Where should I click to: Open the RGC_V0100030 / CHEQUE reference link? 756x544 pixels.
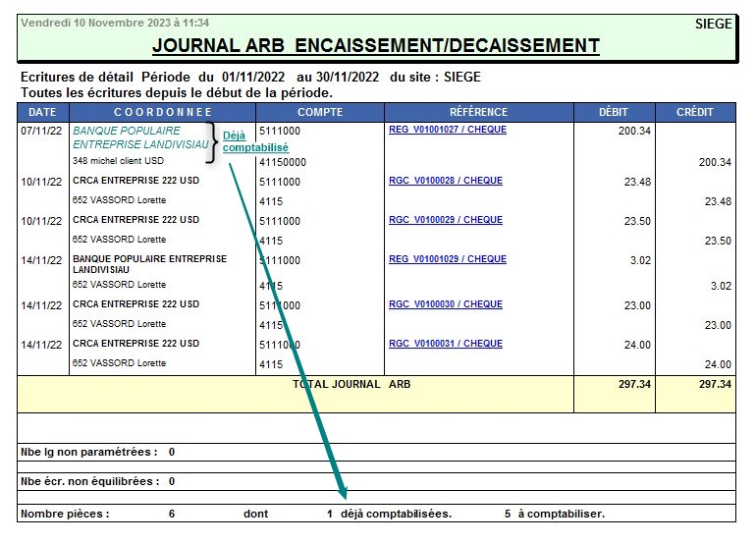point(445,304)
